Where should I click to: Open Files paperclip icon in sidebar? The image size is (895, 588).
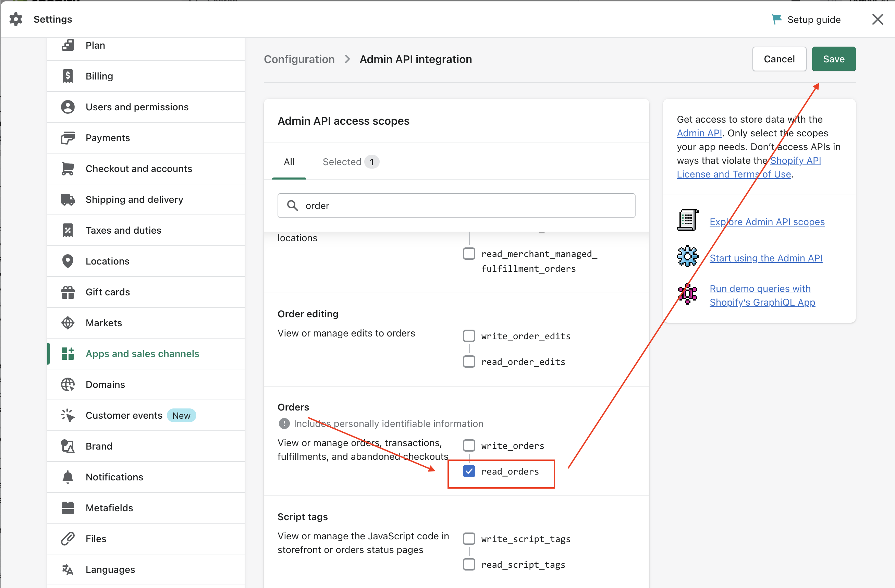click(68, 539)
